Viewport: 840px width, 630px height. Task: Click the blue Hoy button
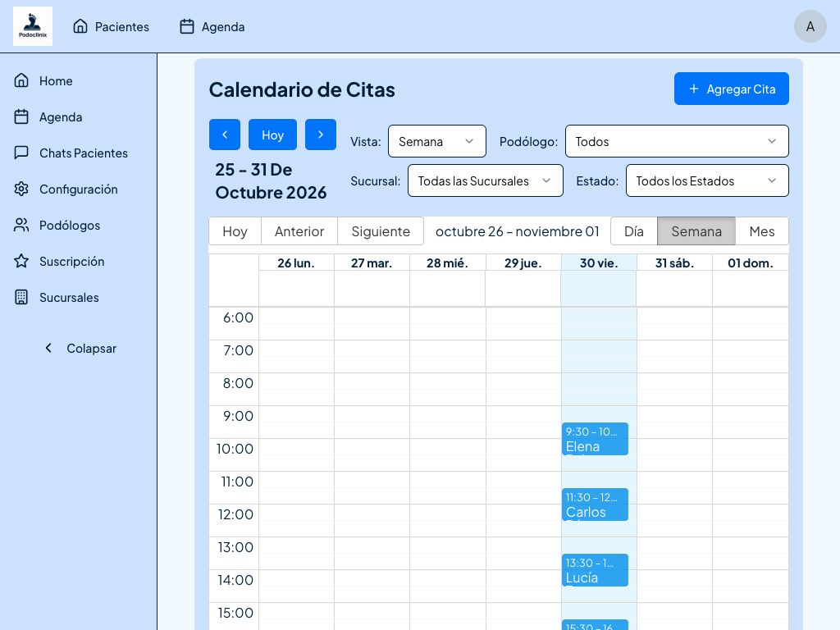272,135
